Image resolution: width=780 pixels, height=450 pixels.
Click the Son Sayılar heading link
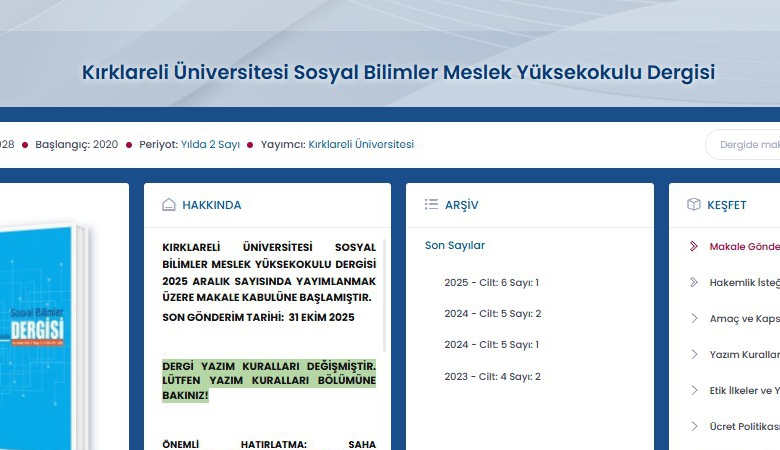pos(454,245)
